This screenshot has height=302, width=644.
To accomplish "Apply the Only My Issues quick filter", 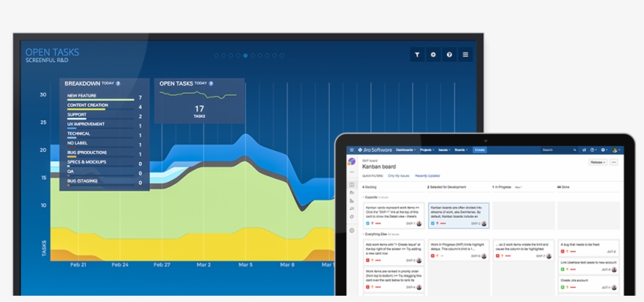I will click(x=398, y=175).
